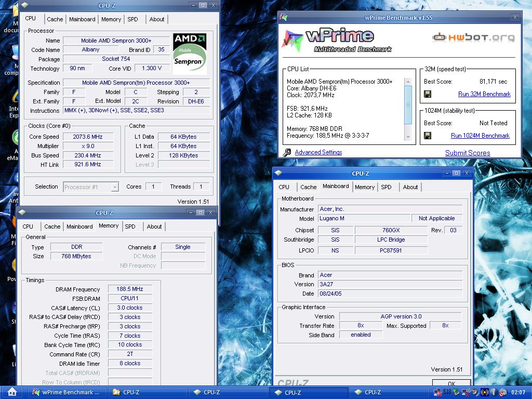Click the CPU List scrollbar down arrow
Image resolution: width=532 pixels, height=399 pixels.
408,137
